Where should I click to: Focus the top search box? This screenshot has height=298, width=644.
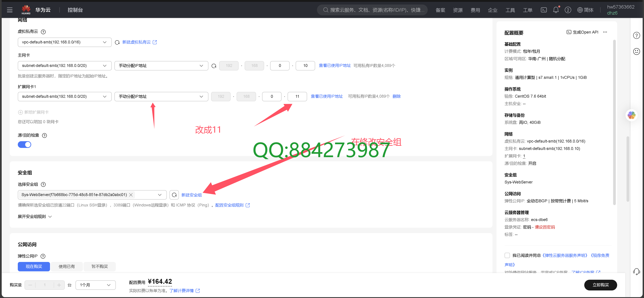(x=372, y=10)
